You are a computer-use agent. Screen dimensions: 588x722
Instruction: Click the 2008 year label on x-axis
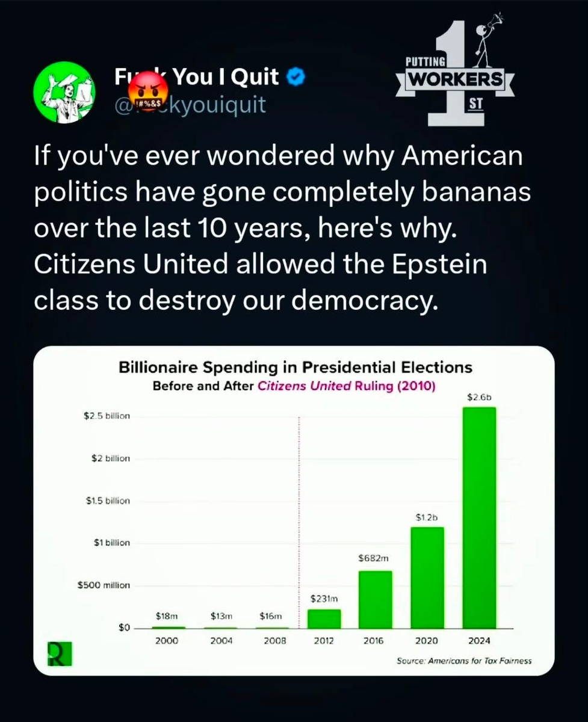click(274, 641)
